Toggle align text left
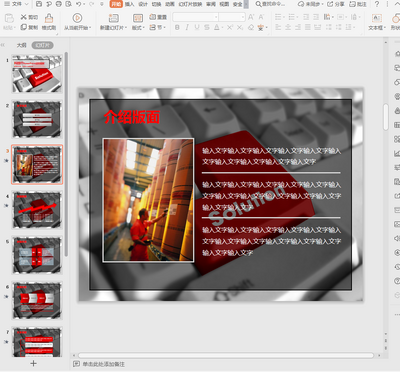Image resolution: width=400 pixels, height=372 pixels. coord(278,27)
